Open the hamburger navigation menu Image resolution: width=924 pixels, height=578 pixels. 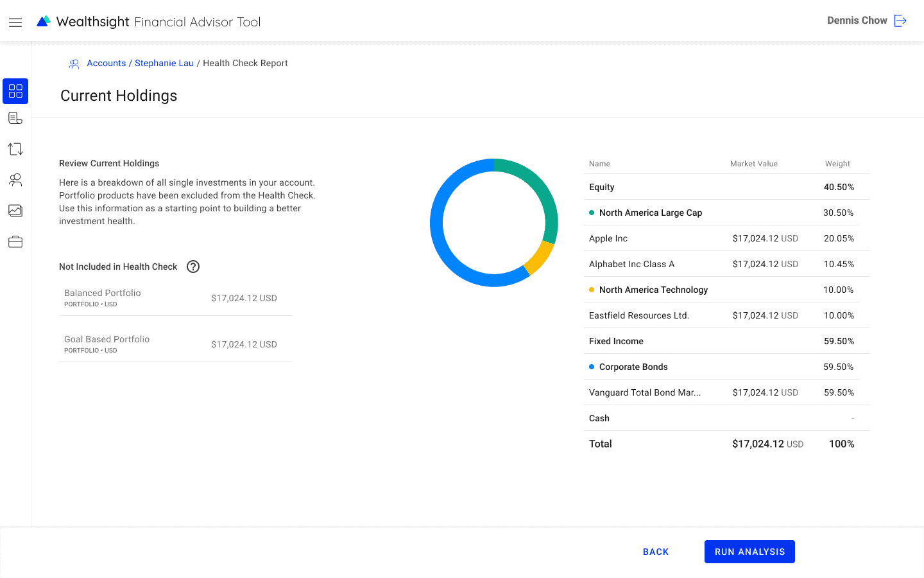(15, 21)
